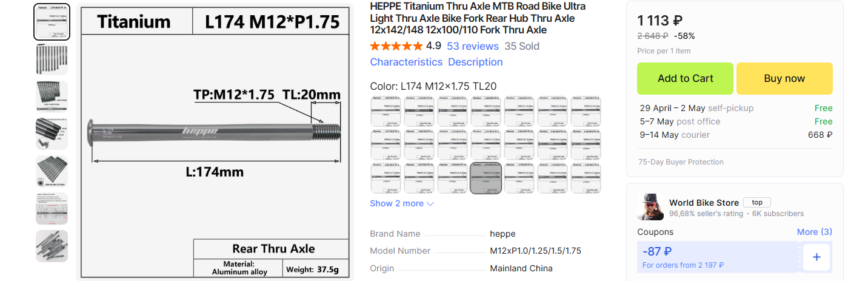
Task: Select the highlighted gray L174 color swatch
Action: point(486,178)
